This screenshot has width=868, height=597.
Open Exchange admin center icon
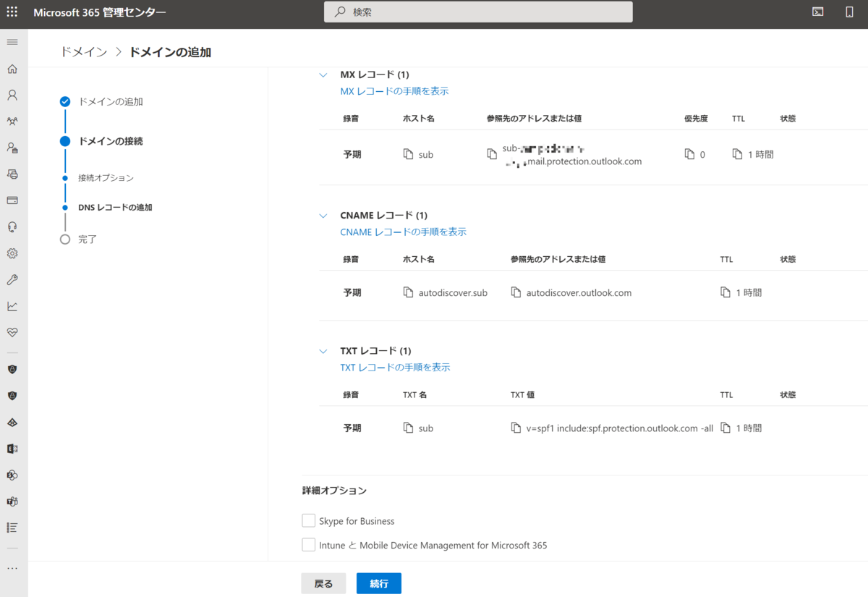pyautogui.click(x=12, y=449)
